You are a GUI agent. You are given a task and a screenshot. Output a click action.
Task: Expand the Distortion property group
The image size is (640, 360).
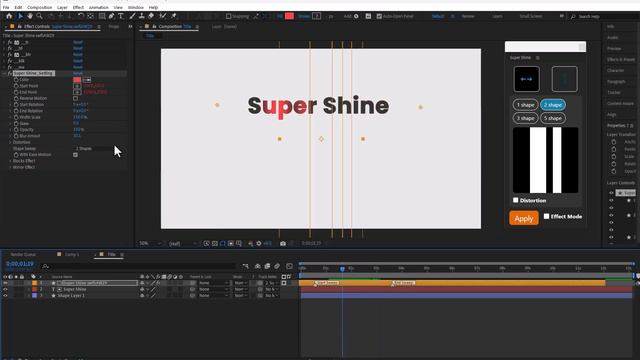coord(10,142)
